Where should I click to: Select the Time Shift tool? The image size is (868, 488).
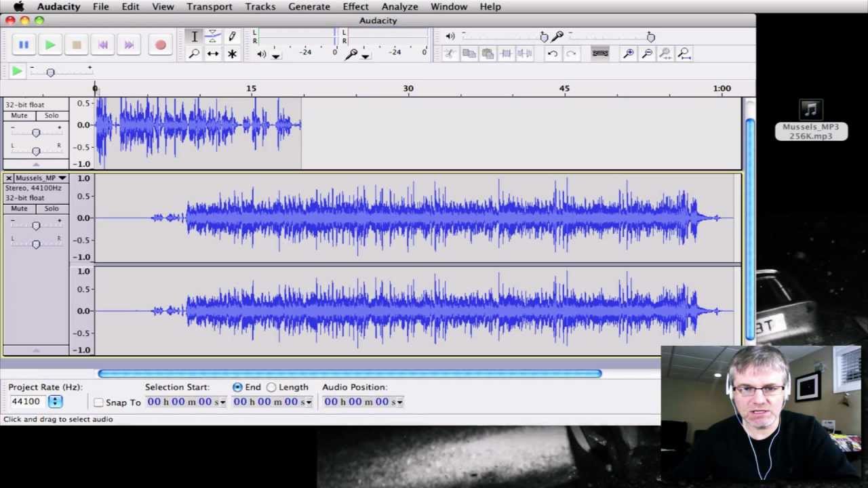213,54
